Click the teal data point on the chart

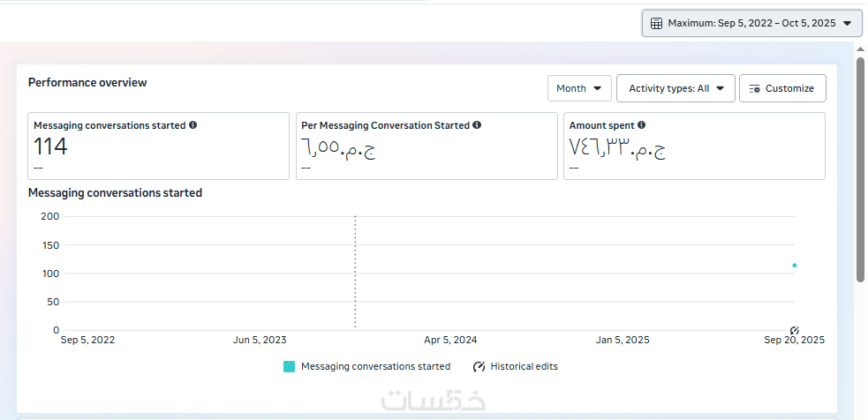(x=795, y=265)
